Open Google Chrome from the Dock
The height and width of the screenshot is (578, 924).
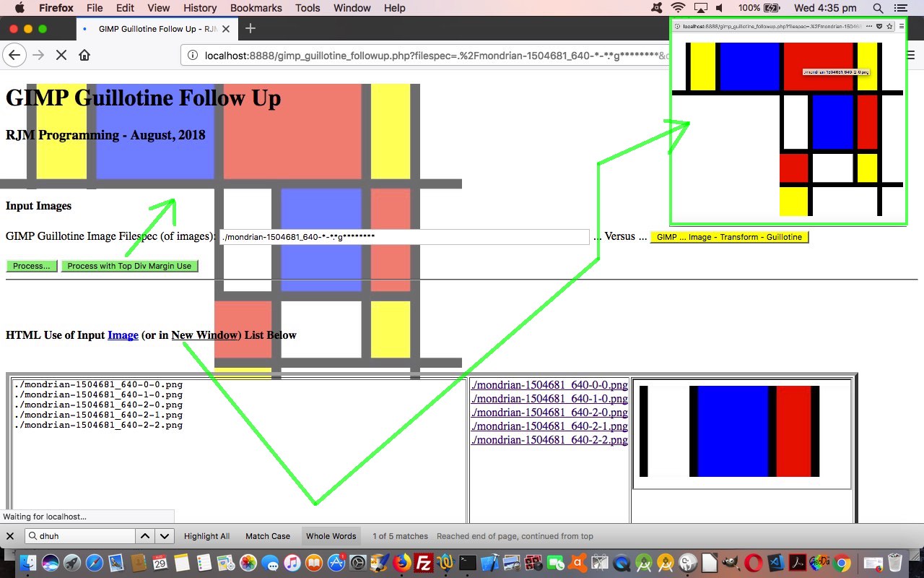pyautogui.click(x=841, y=563)
